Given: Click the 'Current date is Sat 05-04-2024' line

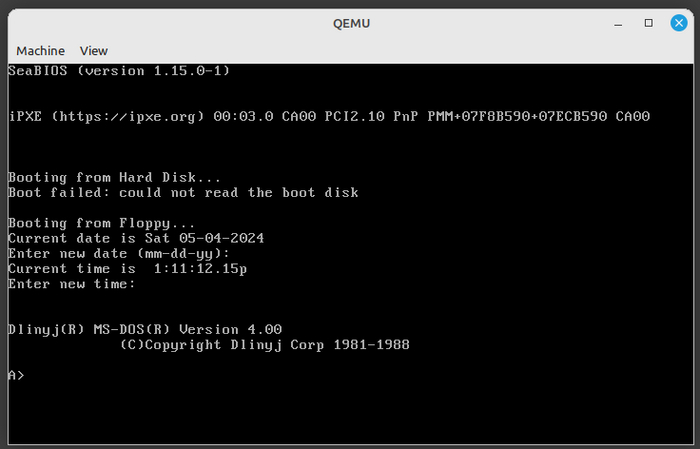Looking at the screenshot, I should (x=136, y=238).
